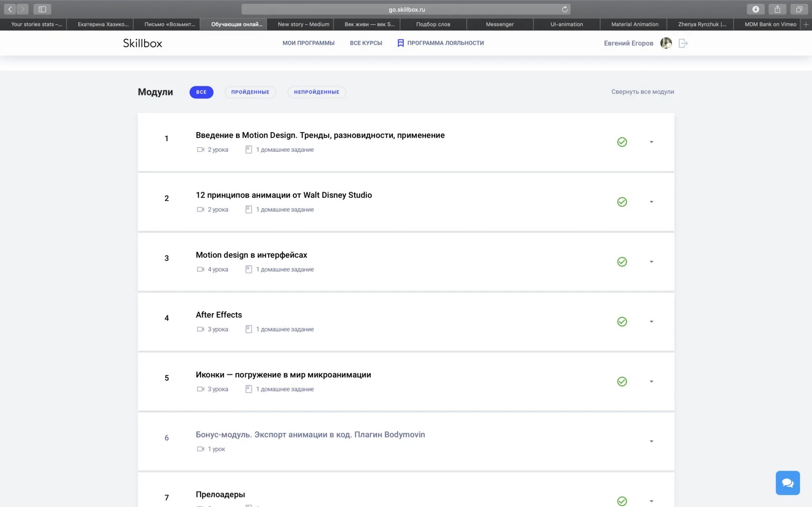Click Свернуть все модули link

click(x=642, y=92)
